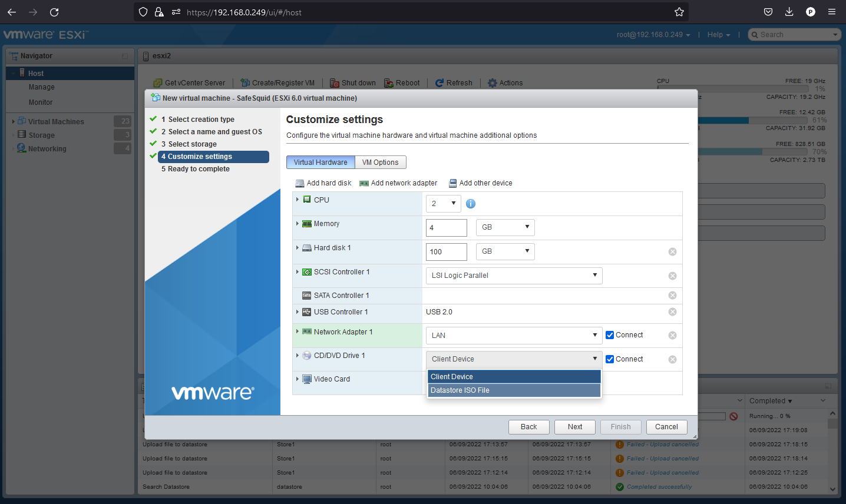This screenshot has width=846, height=504.
Task: Click Get vCenter Server toolbar item
Action: (189, 83)
